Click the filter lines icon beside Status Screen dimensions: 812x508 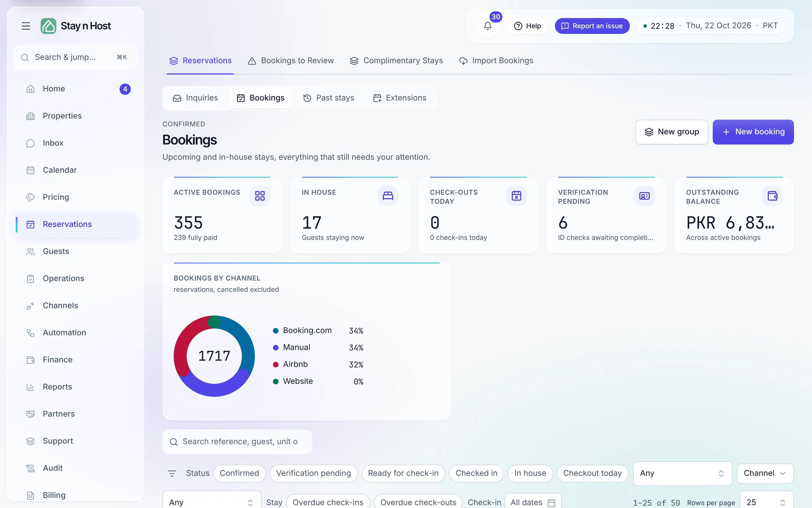pos(172,473)
